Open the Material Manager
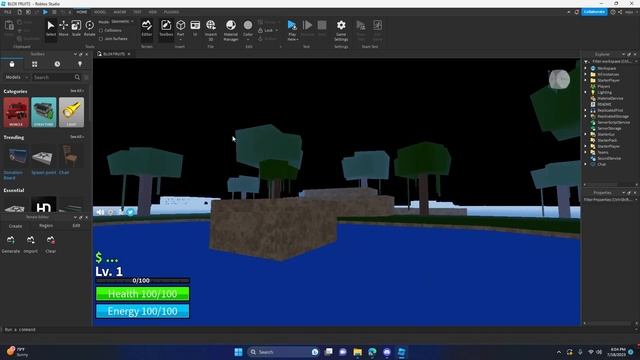This screenshot has height=360, width=640. [x=231, y=30]
